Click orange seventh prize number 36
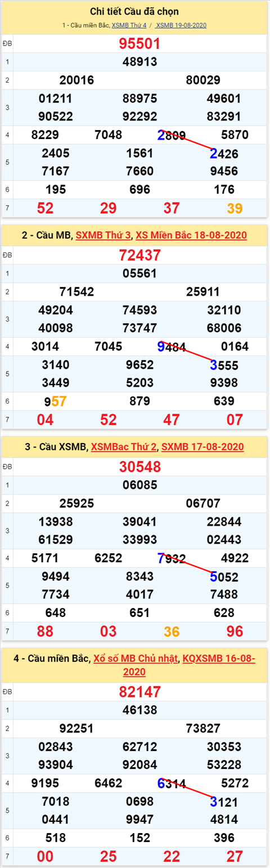 pyautogui.click(x=172, y=632)
